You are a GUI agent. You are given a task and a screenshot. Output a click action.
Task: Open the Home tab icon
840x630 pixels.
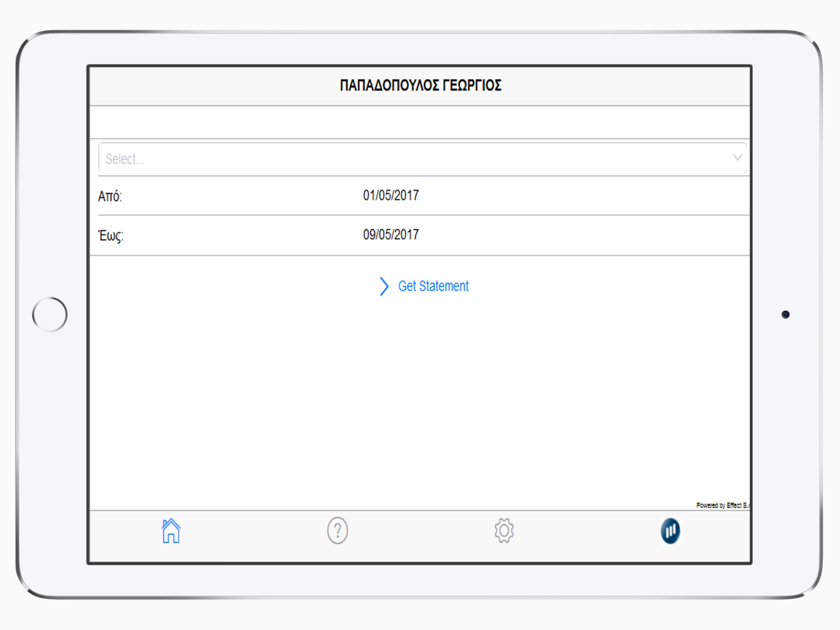(x=171, y=530)
